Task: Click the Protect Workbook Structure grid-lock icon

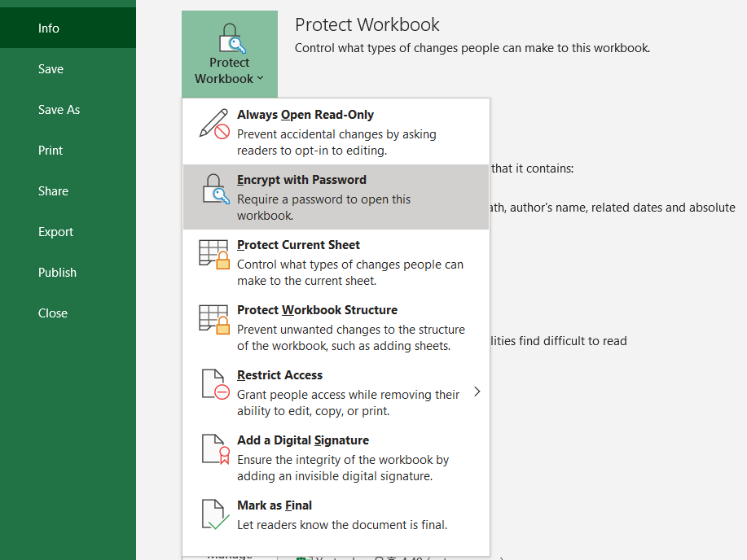Action: (x=214, y=320)
